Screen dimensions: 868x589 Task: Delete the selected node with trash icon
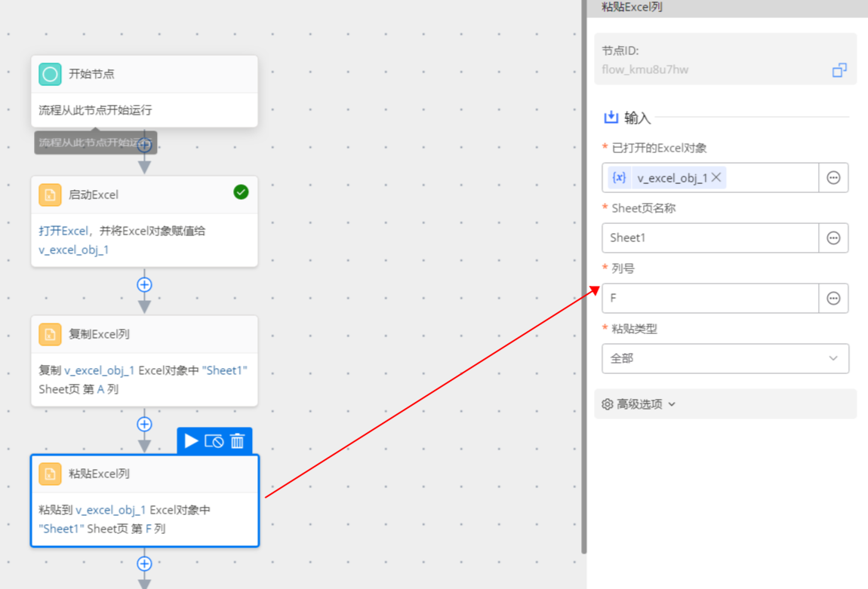pos(238,440)
